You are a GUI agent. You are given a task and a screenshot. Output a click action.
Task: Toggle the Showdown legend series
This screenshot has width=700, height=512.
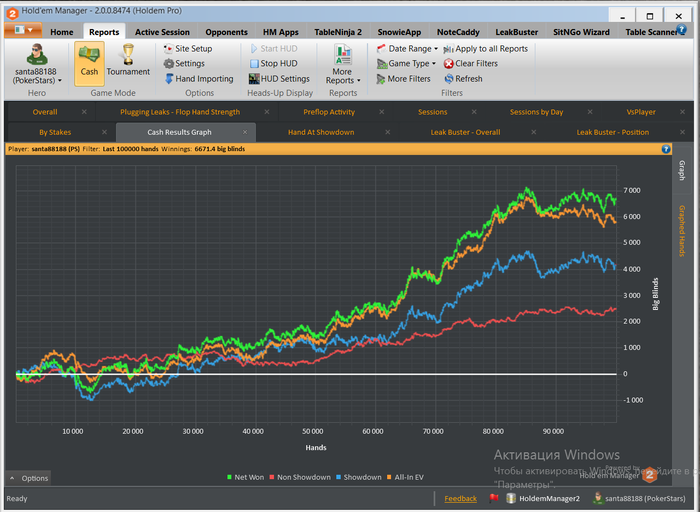pos(358,477)
